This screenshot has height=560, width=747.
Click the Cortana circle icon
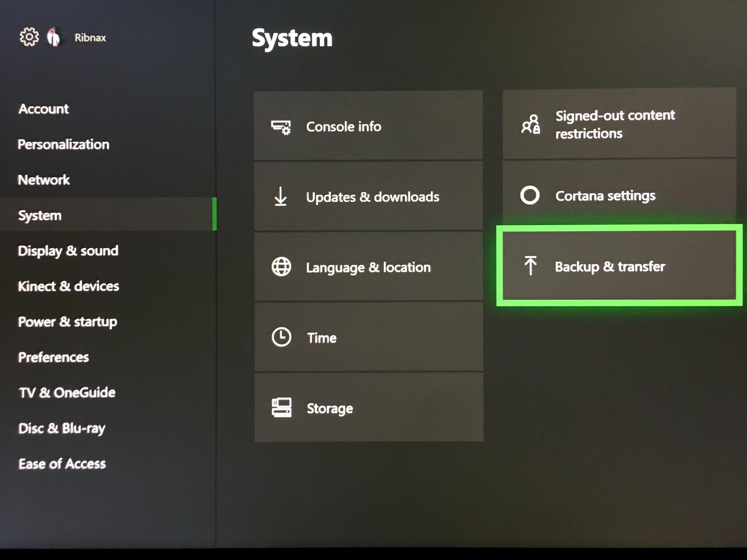point(530,195)
